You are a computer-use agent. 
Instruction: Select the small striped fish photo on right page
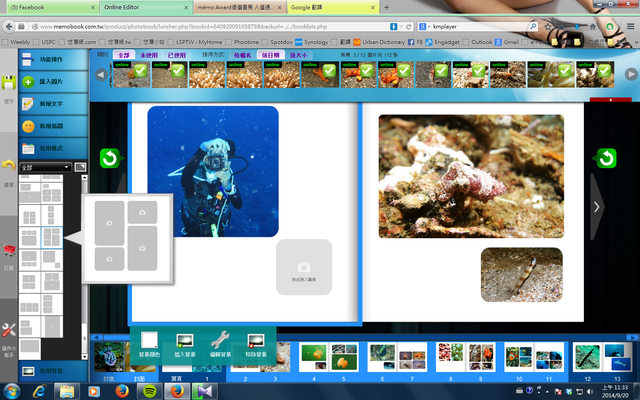click(522, 275)
